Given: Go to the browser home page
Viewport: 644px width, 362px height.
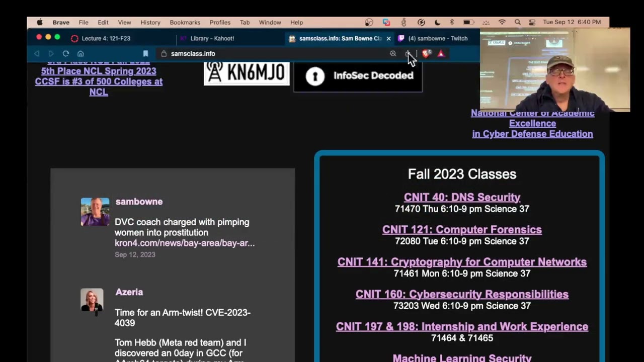Looking at the screenshot, I should coord(80,53).
